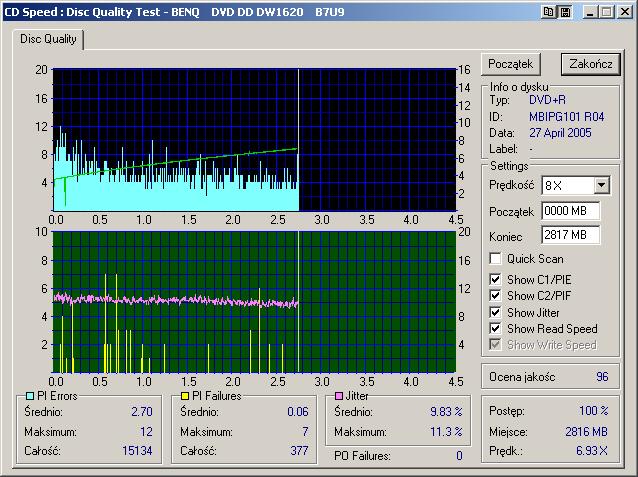Screen dimensions: 638x477
Task: Click the jitter maximum 11.3 %
Action: click(446, 431)
